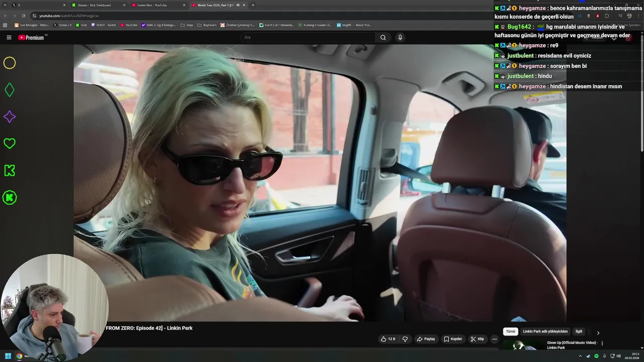This screenshot has height=362, width=644.
Task: Click the purple four-point star overlay icon
Action: 10,117
